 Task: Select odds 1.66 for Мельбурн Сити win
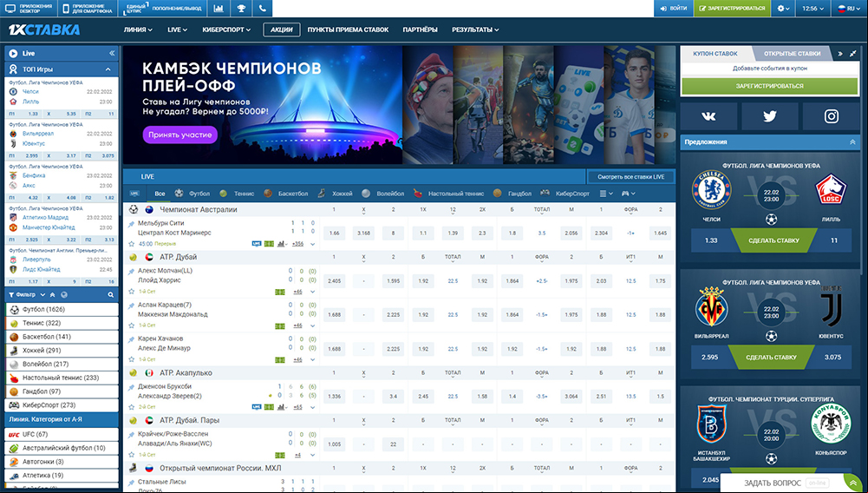tap(335, 233)
